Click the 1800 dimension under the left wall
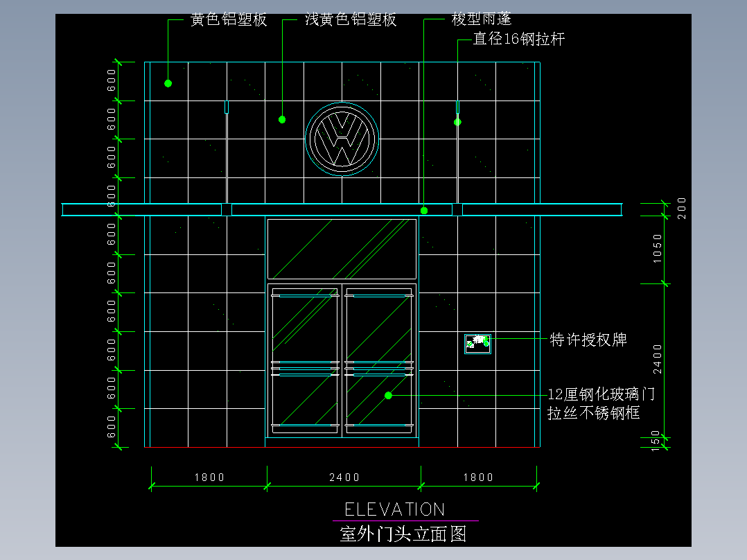 click(x=209, y=477)
